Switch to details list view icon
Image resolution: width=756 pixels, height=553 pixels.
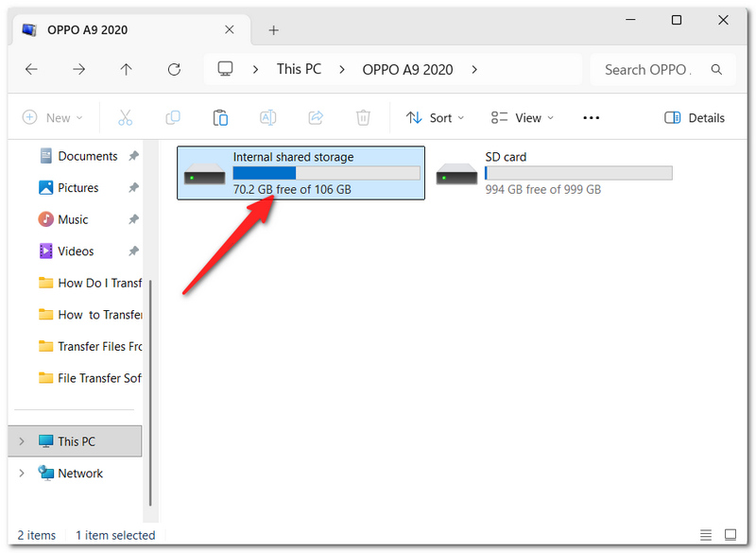coord(706,535)
